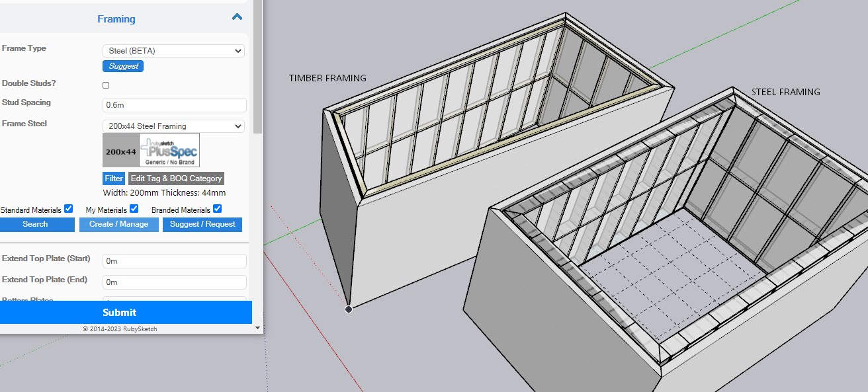Uncheck the My Materials checkbox
Image resolution: width=868 pixels, height=392 pixels.
click(134, 209)
